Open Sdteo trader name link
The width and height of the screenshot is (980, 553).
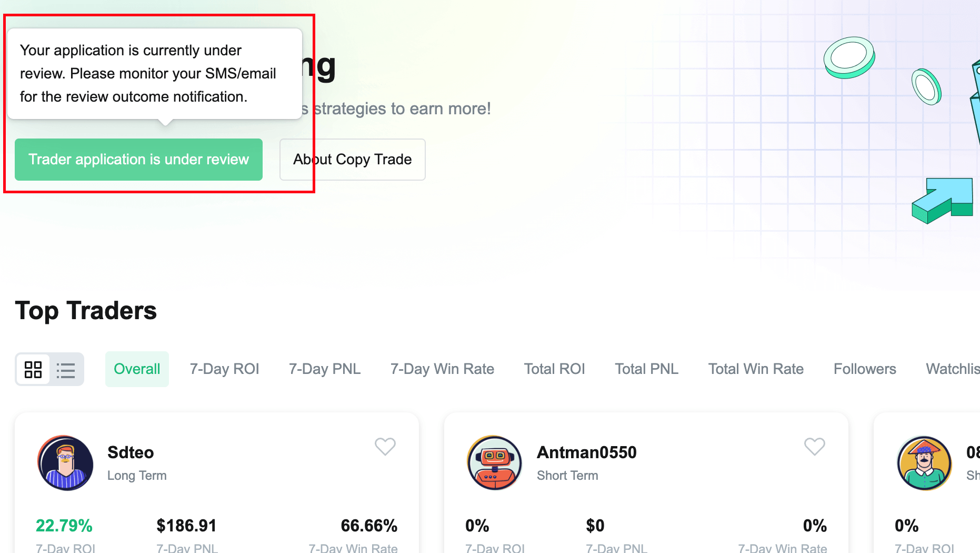(131, 452)
